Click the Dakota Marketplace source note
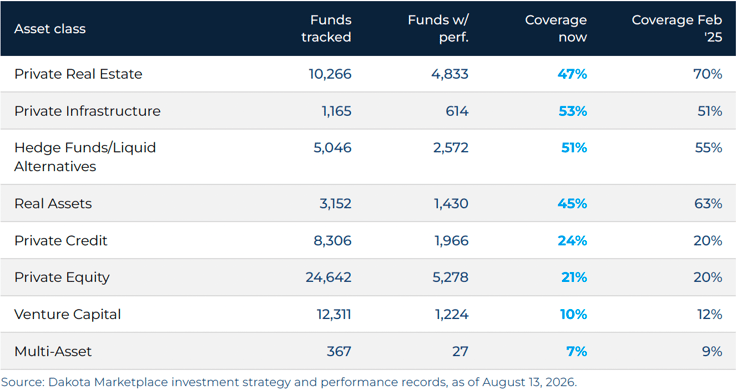The image size is (737, 391). (x=289, y=382)
